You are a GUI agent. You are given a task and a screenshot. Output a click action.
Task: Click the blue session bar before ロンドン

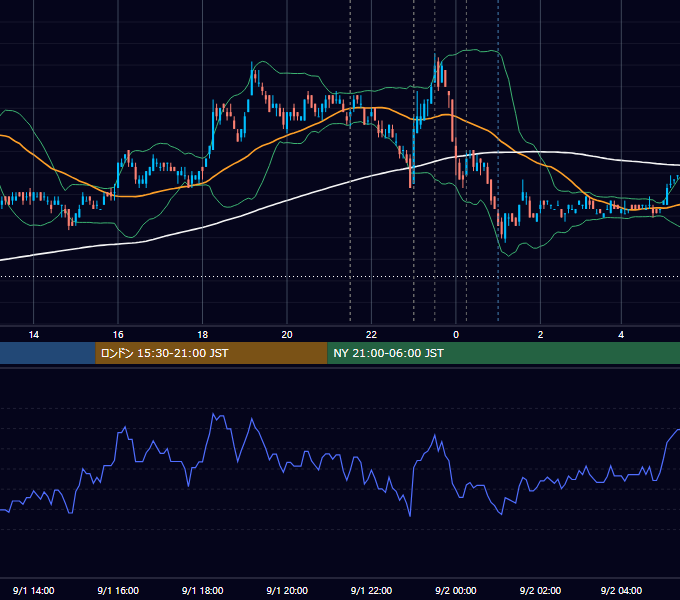(48, 353)
